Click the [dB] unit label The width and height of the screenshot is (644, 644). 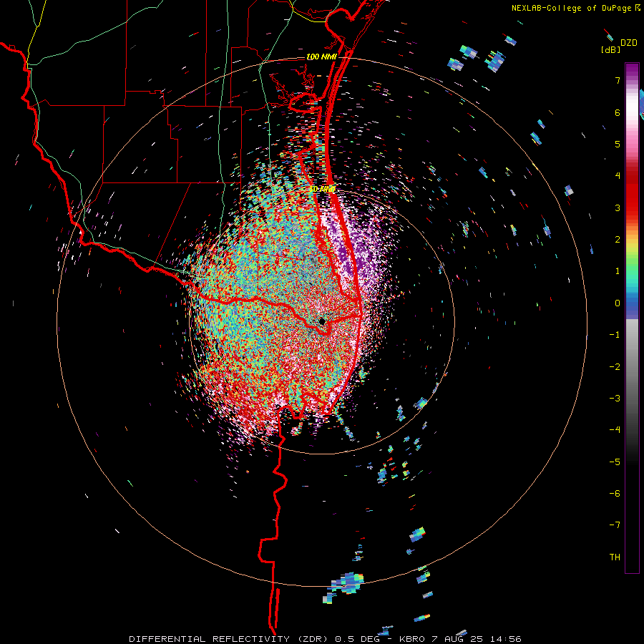(x=610, y=49)
